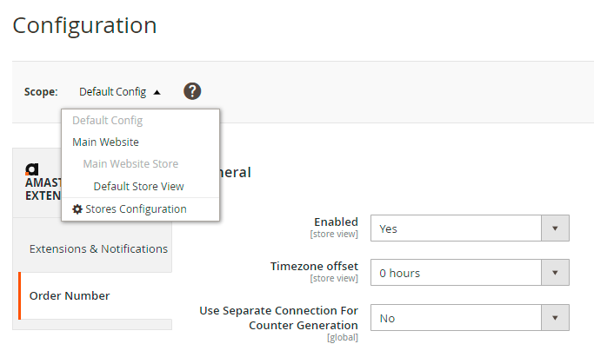The image size is (594, 364).
Task: Open the Extensions & Notifications tab
Action: tap(98, 248)
